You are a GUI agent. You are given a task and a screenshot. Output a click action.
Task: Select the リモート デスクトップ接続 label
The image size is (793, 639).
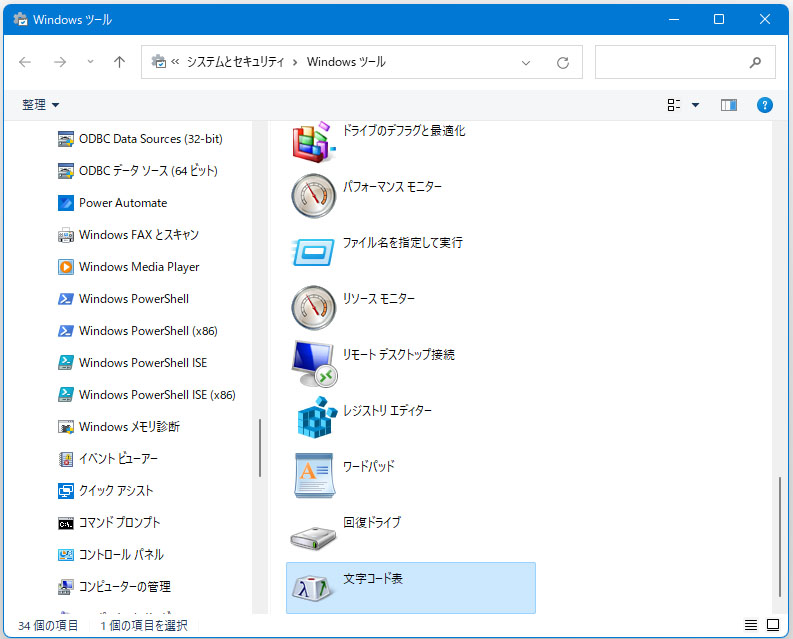399,355
